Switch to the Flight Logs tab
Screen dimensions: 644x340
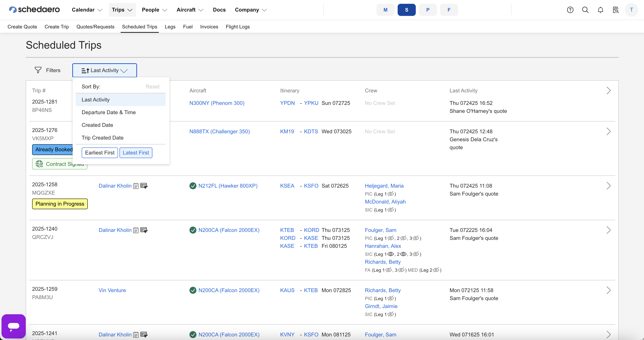pos(237,27)
